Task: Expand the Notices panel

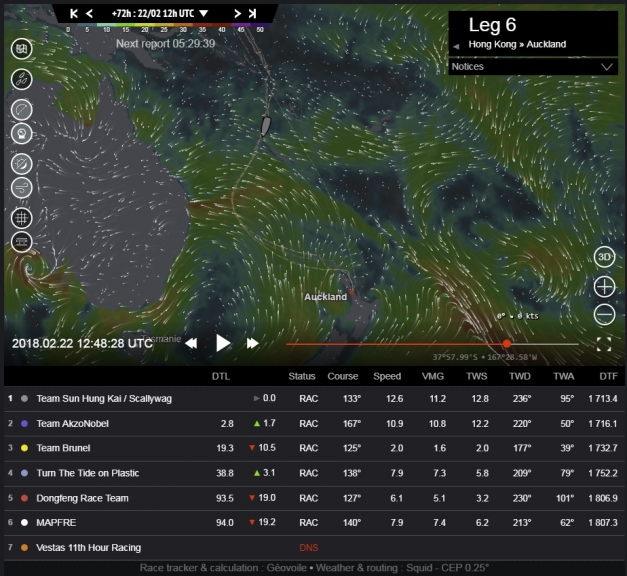Action: [533, 67]
